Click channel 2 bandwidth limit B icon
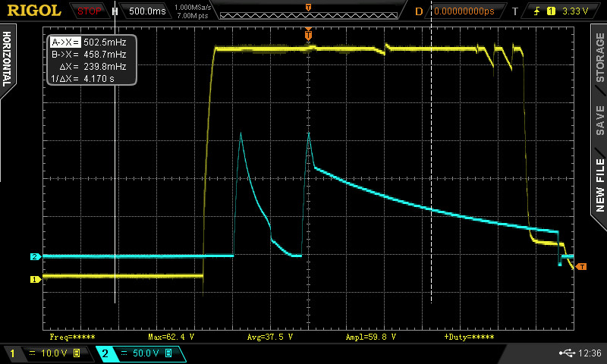 click(x=168, y=353)
